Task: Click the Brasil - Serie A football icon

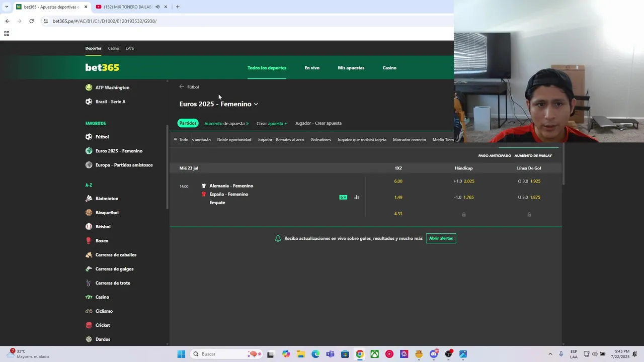Action: tap(89, 102)
